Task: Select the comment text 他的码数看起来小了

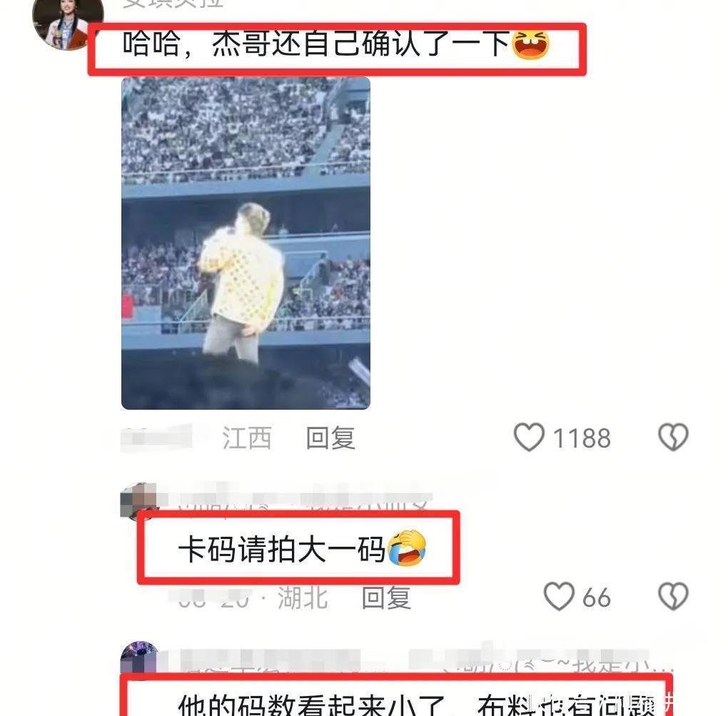Action: (311, 705)
